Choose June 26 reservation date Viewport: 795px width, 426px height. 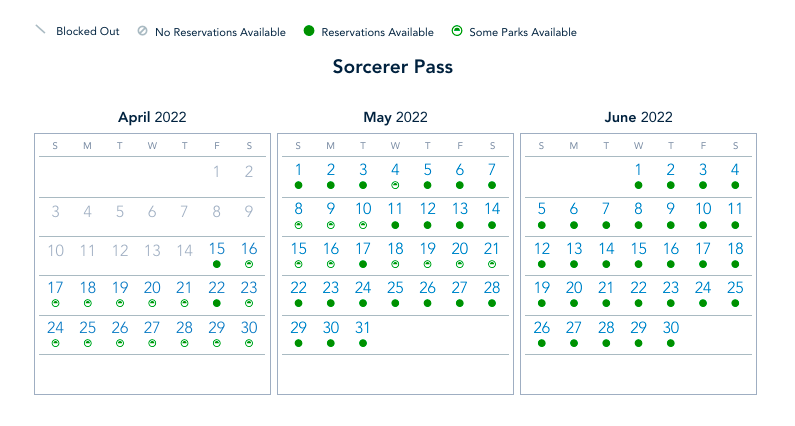tap(541, 327)
